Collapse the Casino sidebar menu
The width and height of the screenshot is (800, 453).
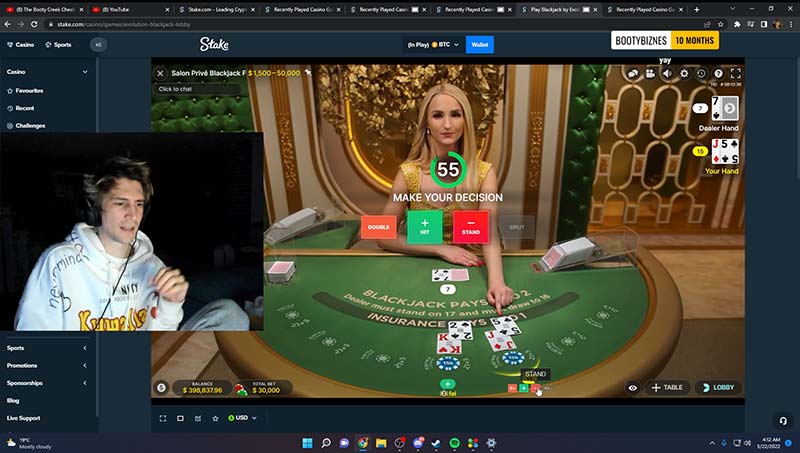(85, 72)
